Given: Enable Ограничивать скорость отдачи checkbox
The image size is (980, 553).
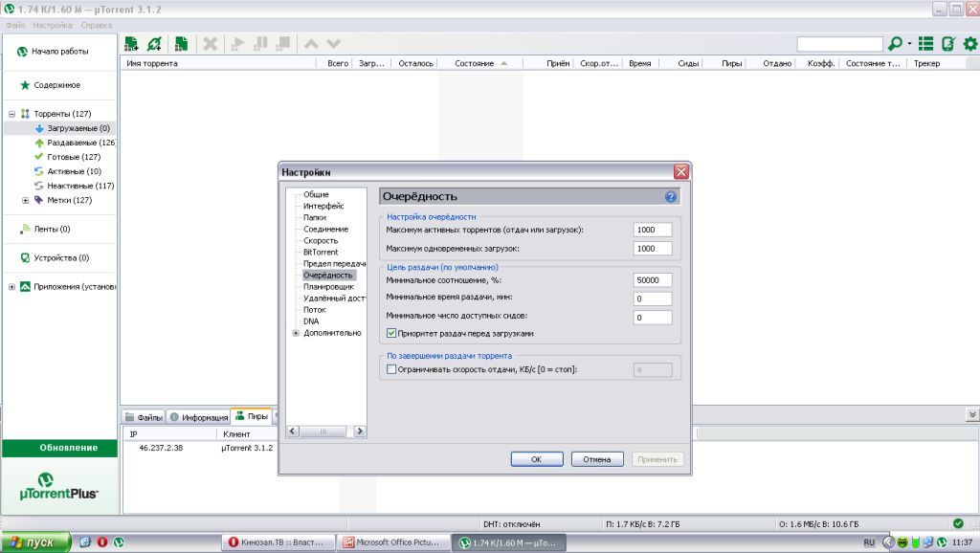Looking at the screenshot, I should click(391, 369).
